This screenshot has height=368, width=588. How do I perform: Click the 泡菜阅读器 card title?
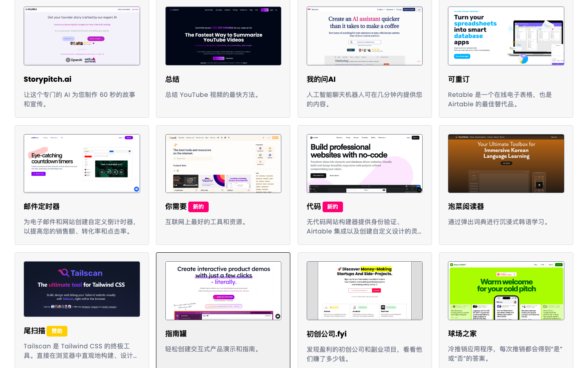click(466, 206)
